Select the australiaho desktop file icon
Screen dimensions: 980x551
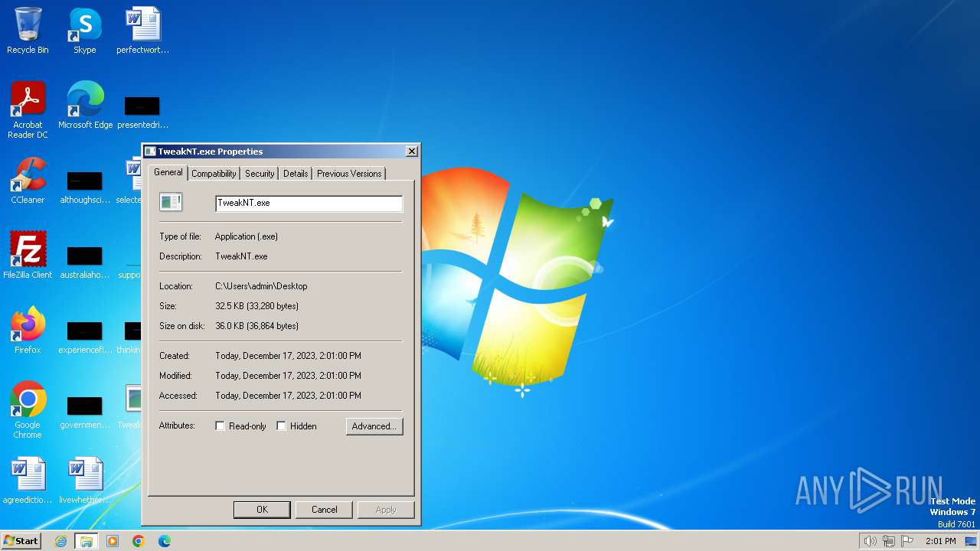pos(85,262)
